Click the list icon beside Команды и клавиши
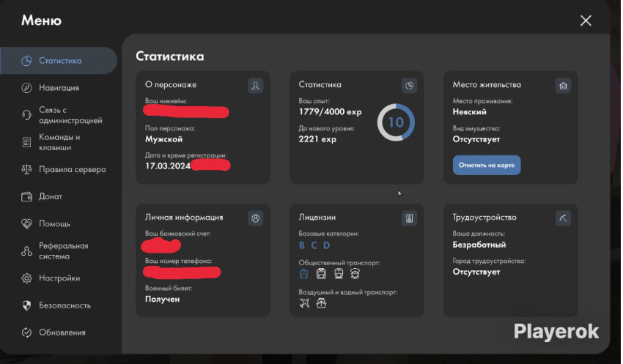 [x=26, y=142]
